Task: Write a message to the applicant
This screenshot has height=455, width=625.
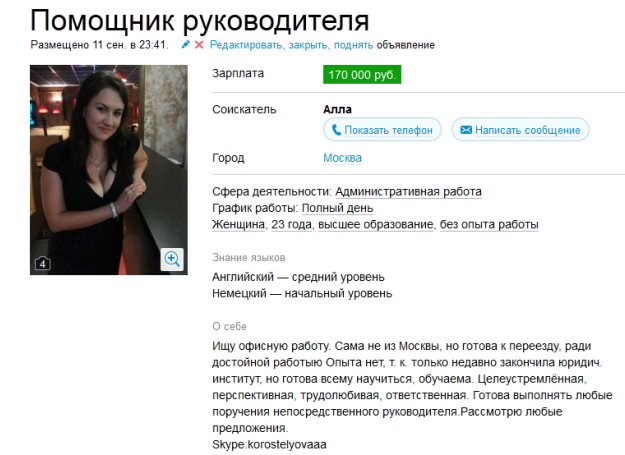Action: [x=520, y=129]
